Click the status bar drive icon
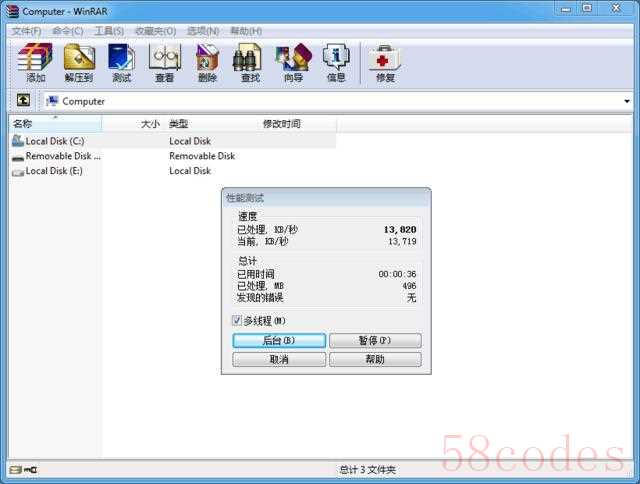The height and width of the screenshot is (484, 640). click(16, 470)
